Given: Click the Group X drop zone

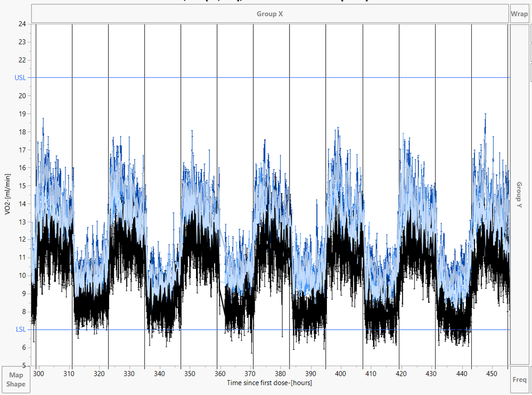Looking at the screenshot, I should pos(269,14).
